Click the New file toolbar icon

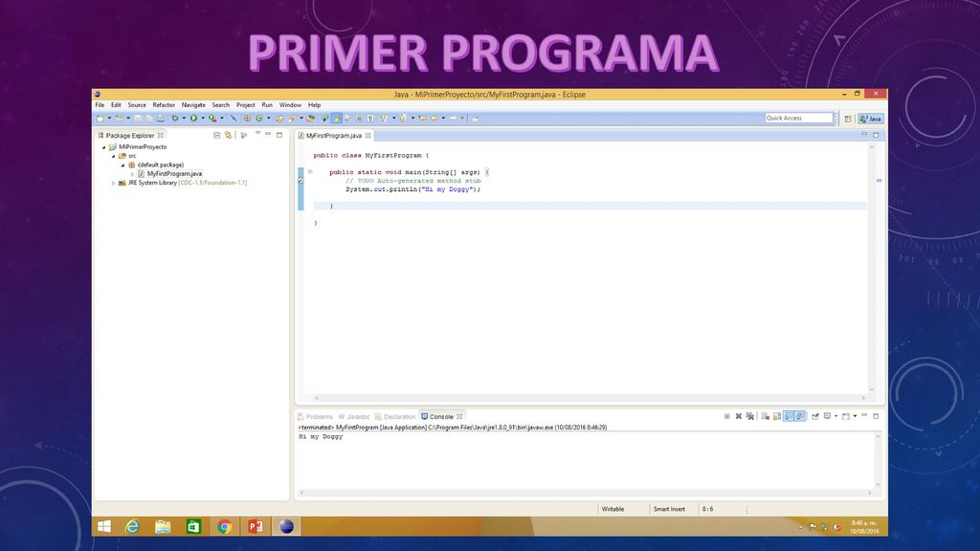tap(100, 118)
